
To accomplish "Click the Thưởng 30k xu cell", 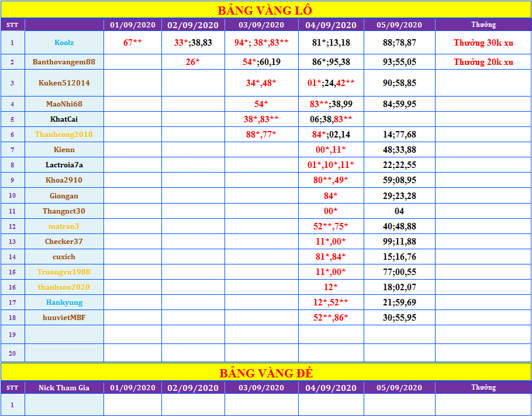I will pyautogui.click(x=483, y=43).
